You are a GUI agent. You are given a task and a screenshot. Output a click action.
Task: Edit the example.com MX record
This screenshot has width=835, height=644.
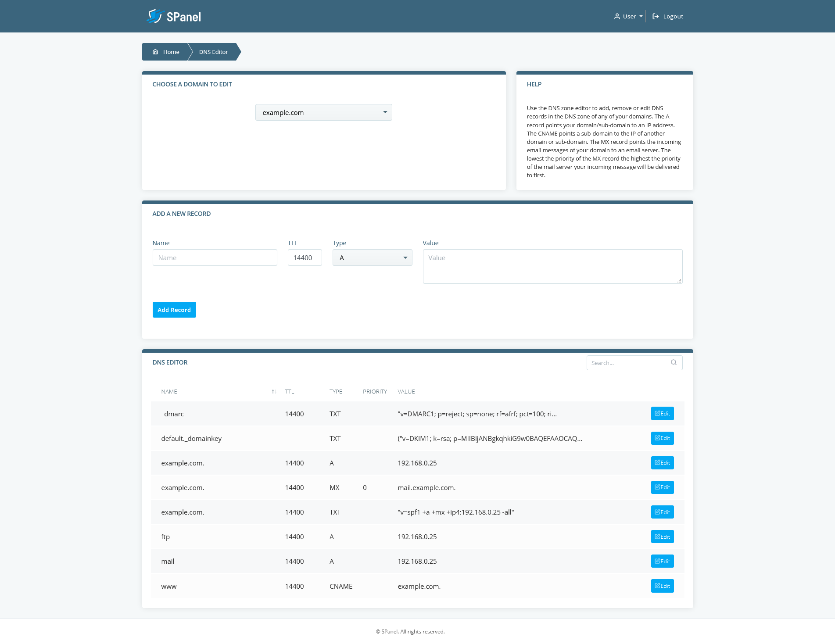tap(662, 487)
